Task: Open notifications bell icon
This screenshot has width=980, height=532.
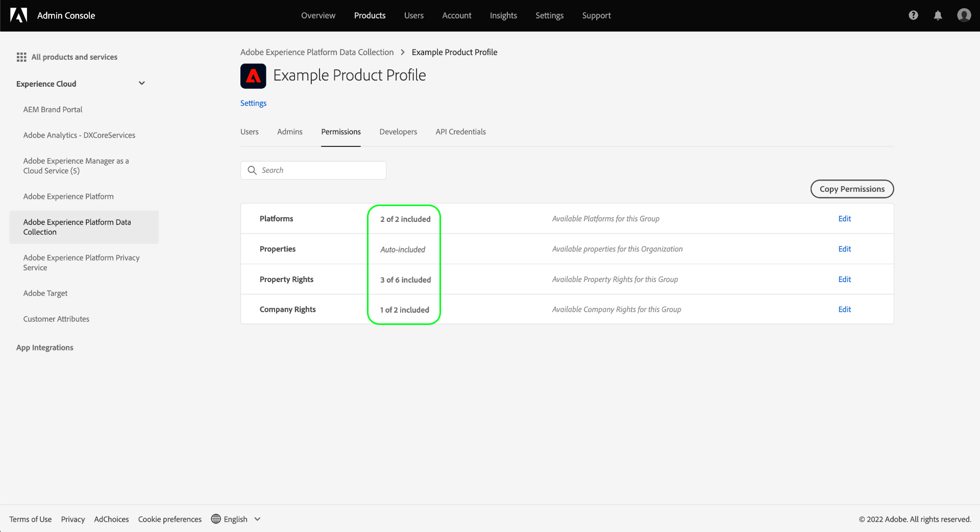Action: pos(938,15)
